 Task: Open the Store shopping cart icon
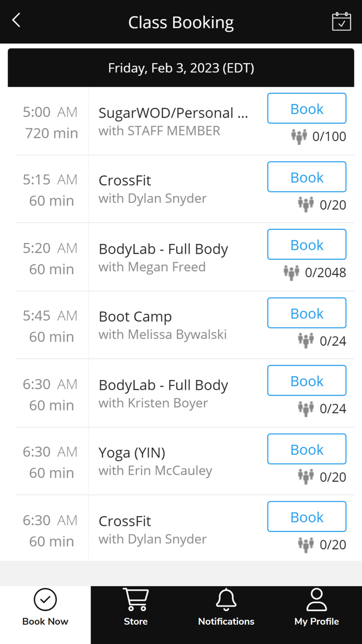(135, 599)
